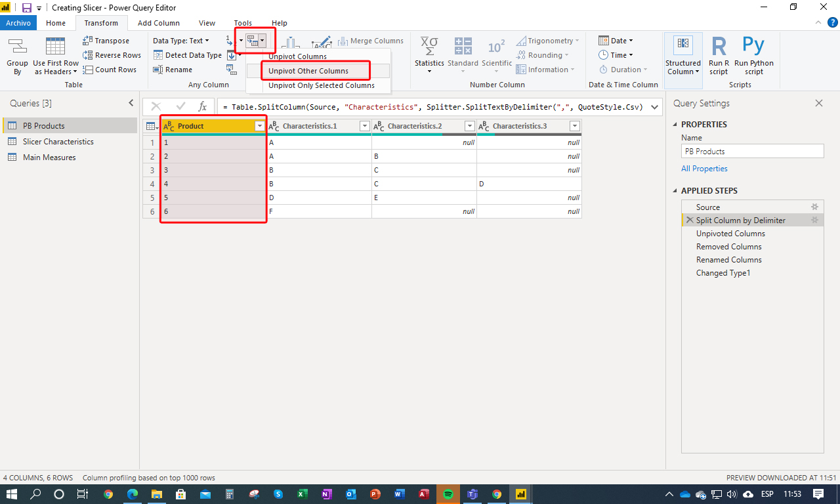This screenshot has height=504, width=840.
Task: Open the Statistics sigma menu
Action: click(x=429, y=54)
